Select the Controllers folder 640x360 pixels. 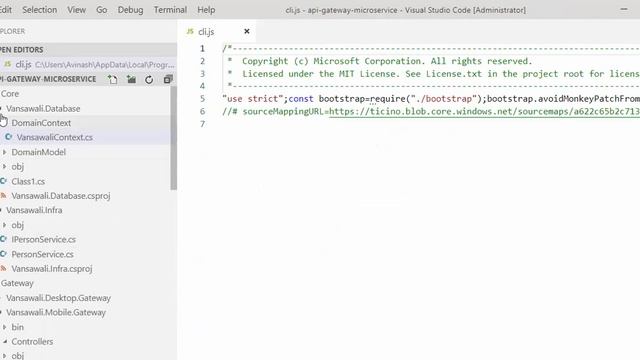click(x=32, y=342)
